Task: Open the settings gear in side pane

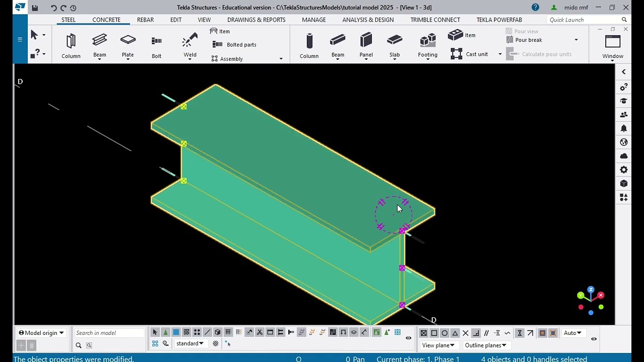Action: (624, 170)
